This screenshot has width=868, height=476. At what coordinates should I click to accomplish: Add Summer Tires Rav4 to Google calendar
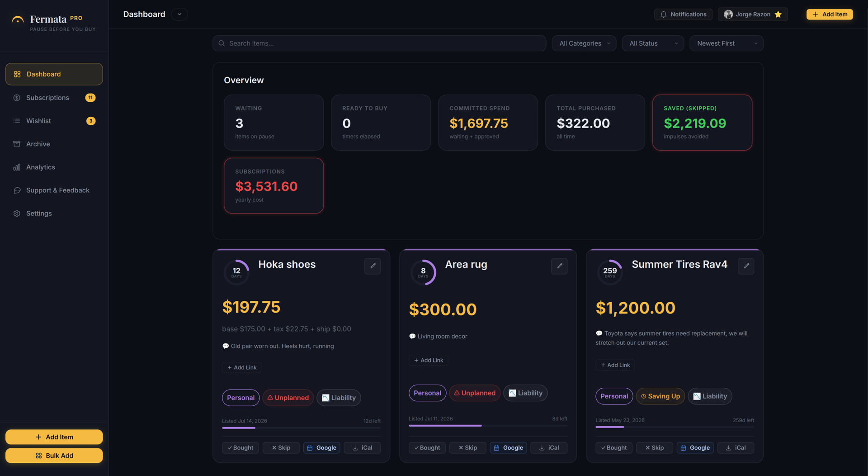695,447
